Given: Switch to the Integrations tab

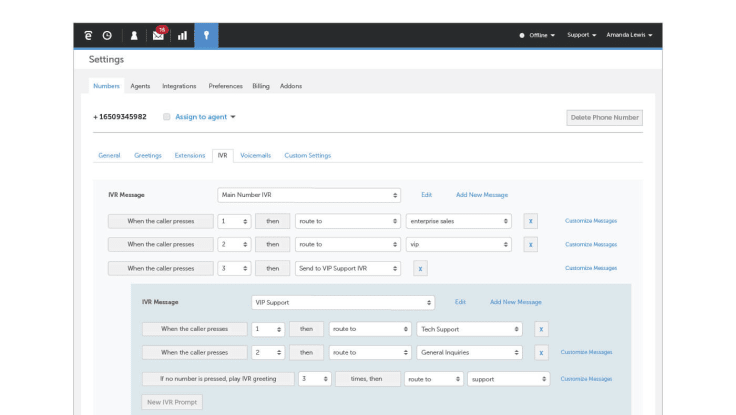Looking at the screenshot, I should coord(179,86).
